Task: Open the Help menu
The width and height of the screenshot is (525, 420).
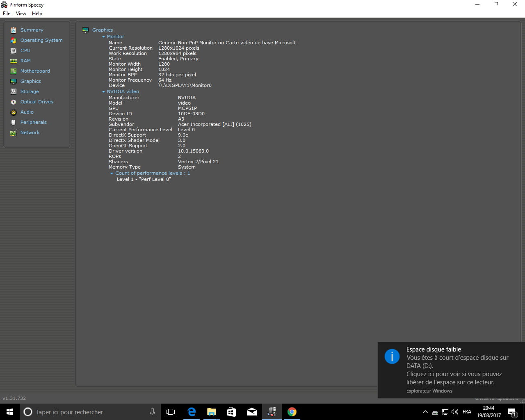Action: click(x=37, y=14)
